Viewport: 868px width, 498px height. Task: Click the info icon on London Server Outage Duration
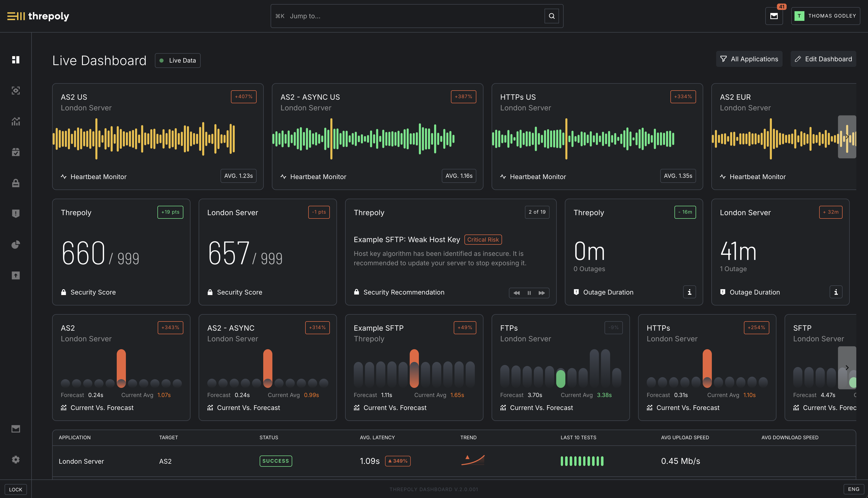[836, 292]
